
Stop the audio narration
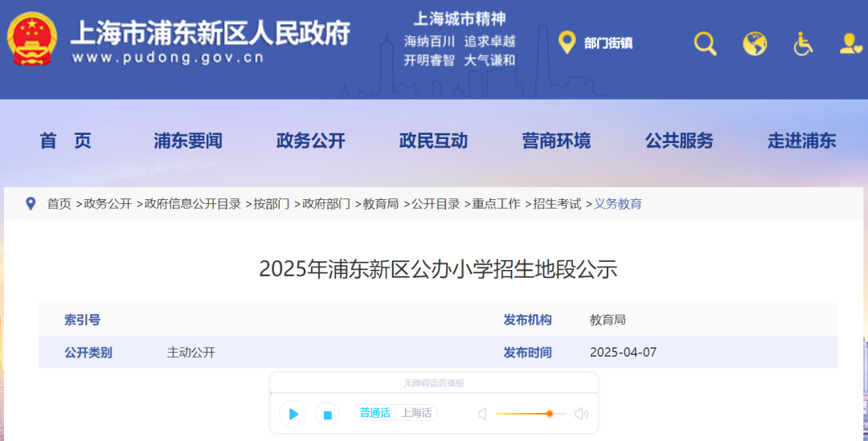click(327, 414)
